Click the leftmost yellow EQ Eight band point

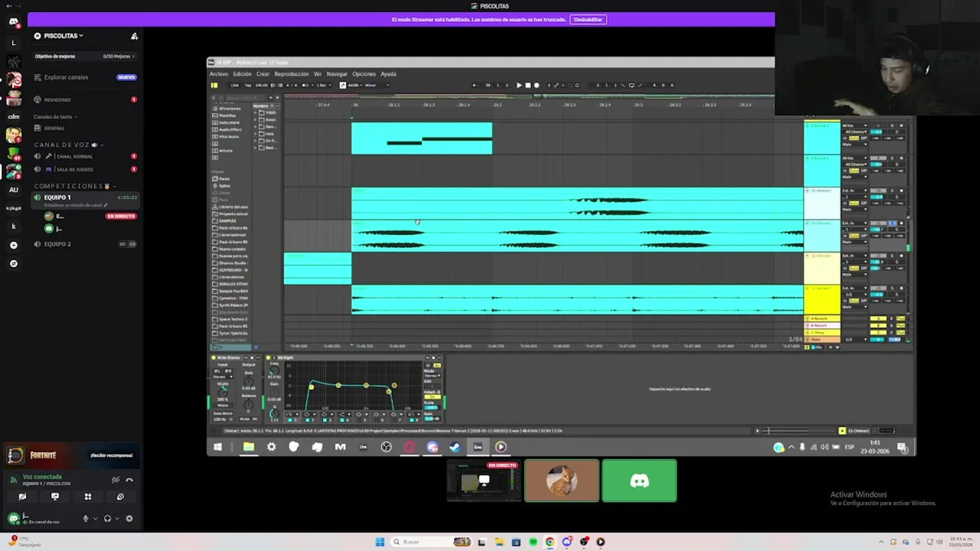311,387
